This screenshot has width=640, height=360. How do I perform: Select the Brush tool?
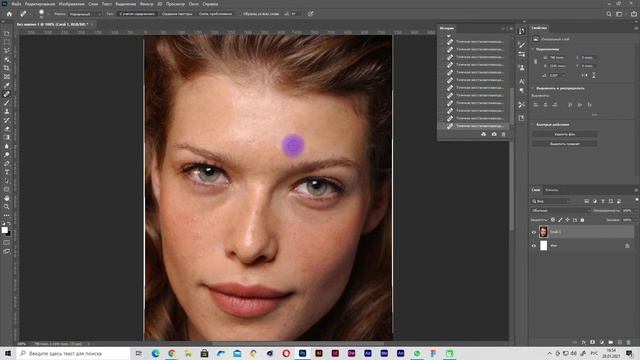pyautogui.click(x=7, y=103)
